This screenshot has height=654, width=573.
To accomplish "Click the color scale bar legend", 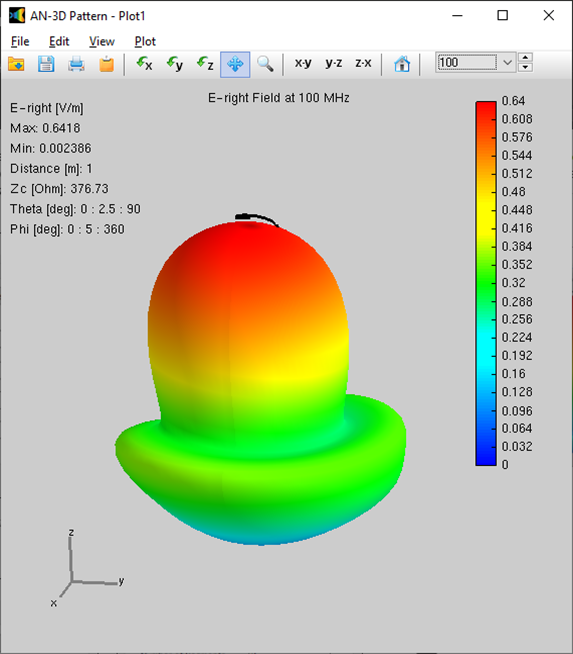I will [x=486, y=283].
